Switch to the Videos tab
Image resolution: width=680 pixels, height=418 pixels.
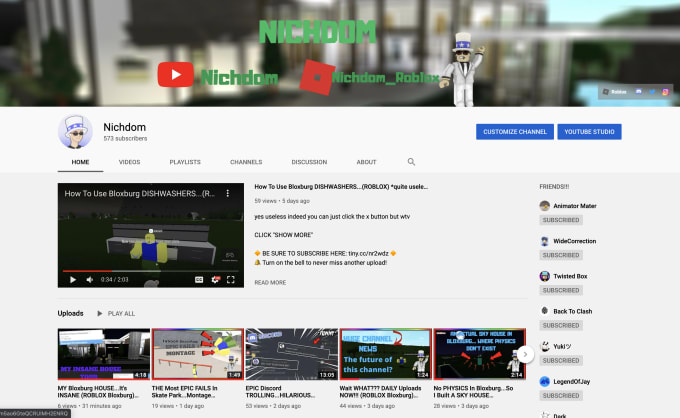[x=129, y=162]
